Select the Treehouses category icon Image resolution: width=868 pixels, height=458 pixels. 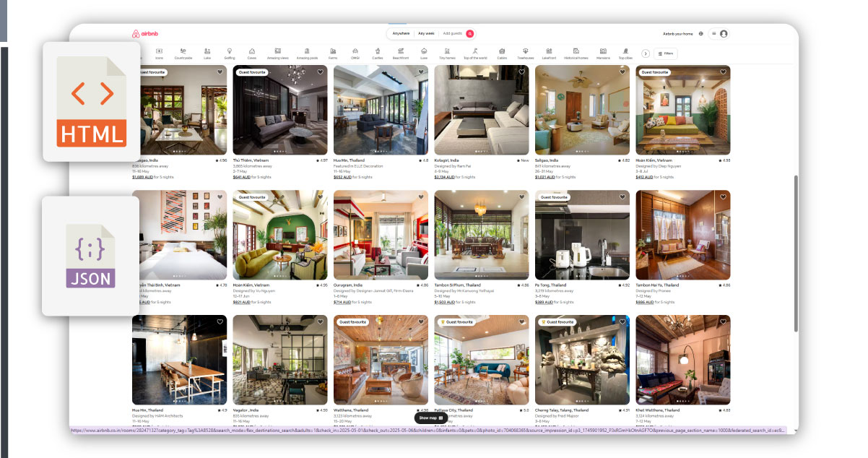pos(526,53)
